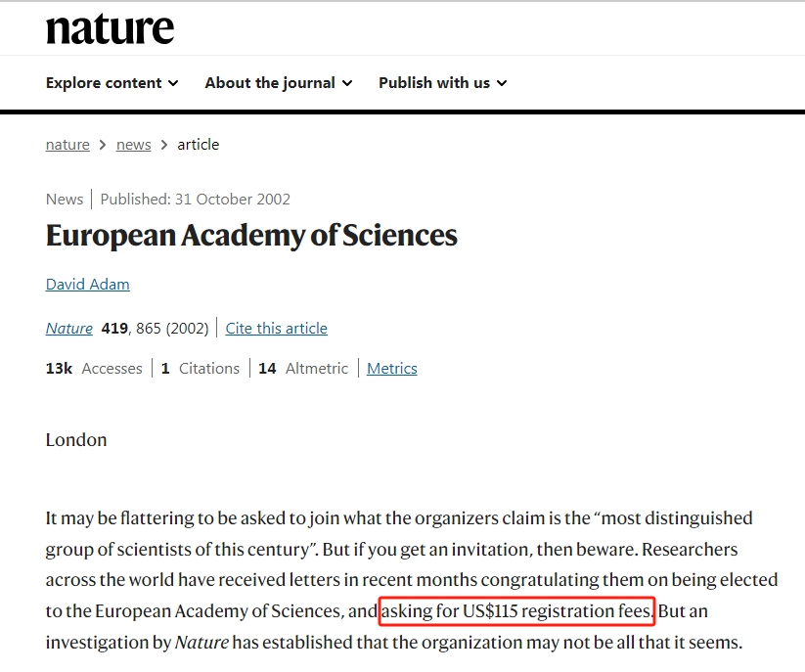
Task: Click the article breadcrumb text
Action: coord(199,145)
